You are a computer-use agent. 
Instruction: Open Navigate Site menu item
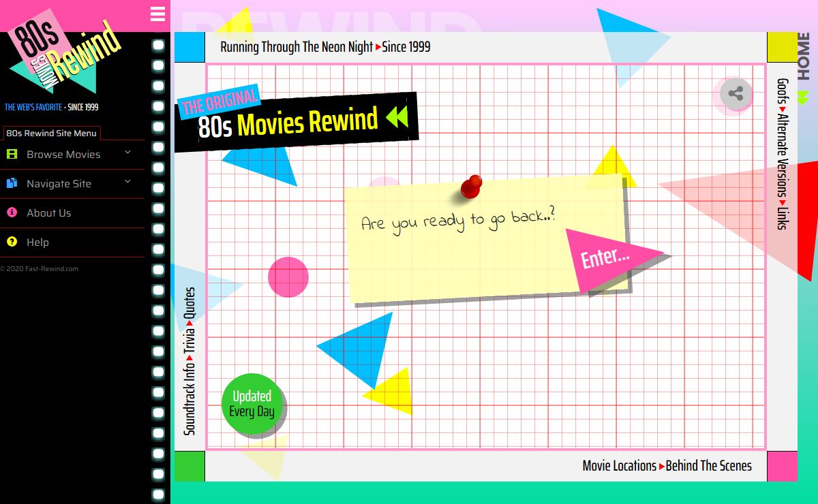[72, 184]
